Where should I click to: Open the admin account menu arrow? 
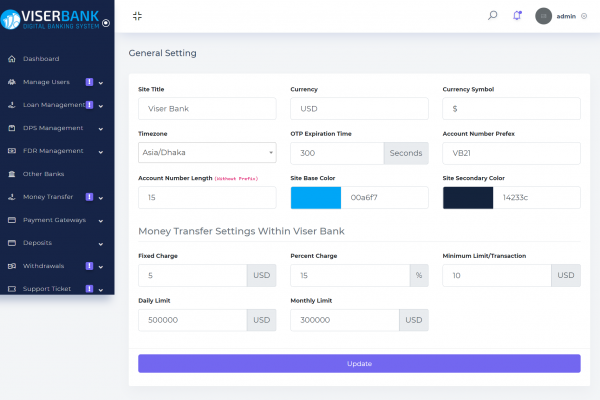[584, 16]
